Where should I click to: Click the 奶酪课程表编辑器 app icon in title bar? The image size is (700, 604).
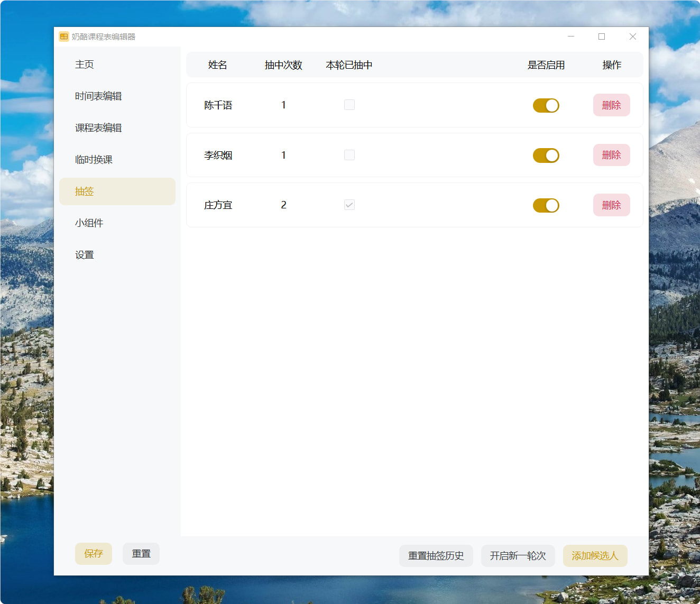(x=64, y=36)
